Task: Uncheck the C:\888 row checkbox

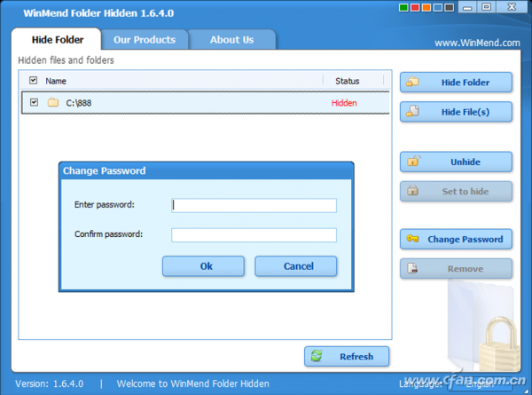Action: 34,102
